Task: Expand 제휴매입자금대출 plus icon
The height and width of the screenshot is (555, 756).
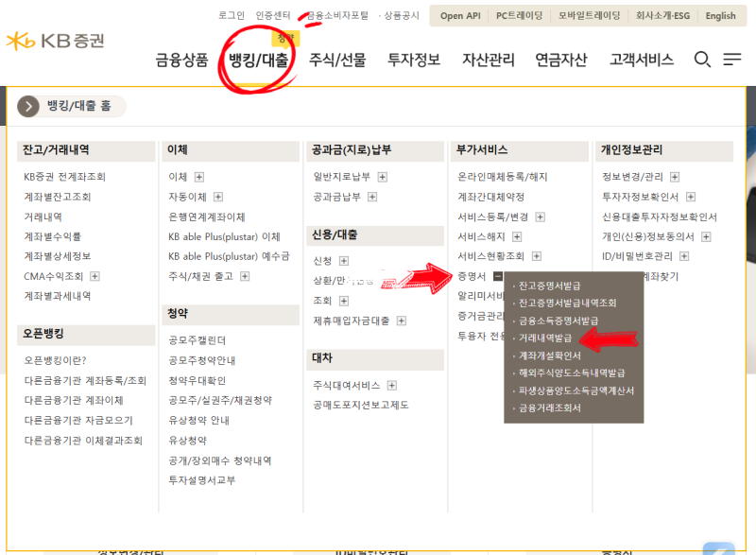Action: pyautogui.click(x=401, y=321)
